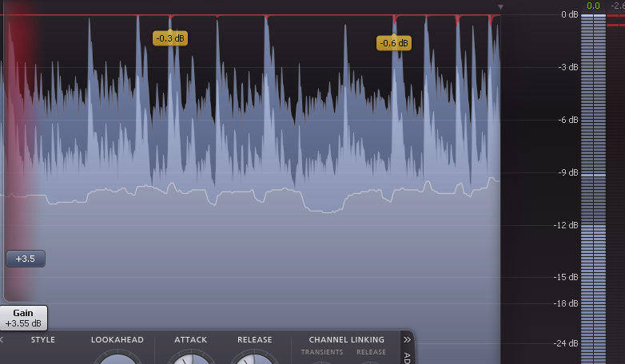Screen dimensions: 625x364
Task: Click the -0.6 dB gain reduction label
Action: (394, 43)
